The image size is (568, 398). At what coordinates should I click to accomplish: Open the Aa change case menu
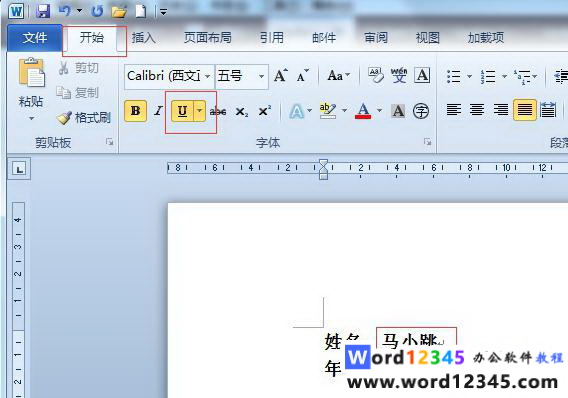[338, 76]
